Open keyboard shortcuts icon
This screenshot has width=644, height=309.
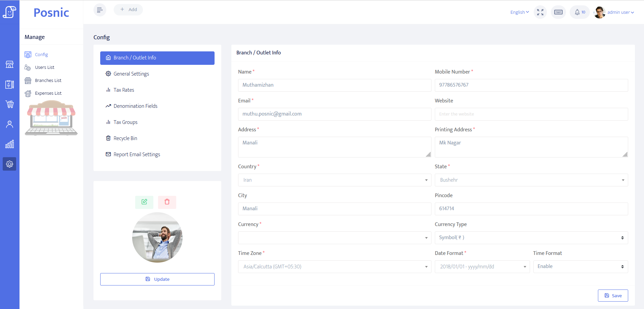tap(558, 12)
